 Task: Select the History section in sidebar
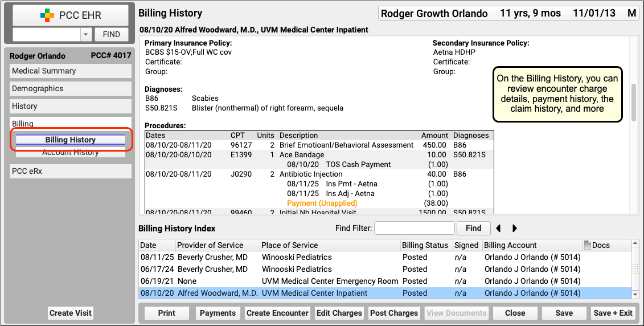point(71,106)
